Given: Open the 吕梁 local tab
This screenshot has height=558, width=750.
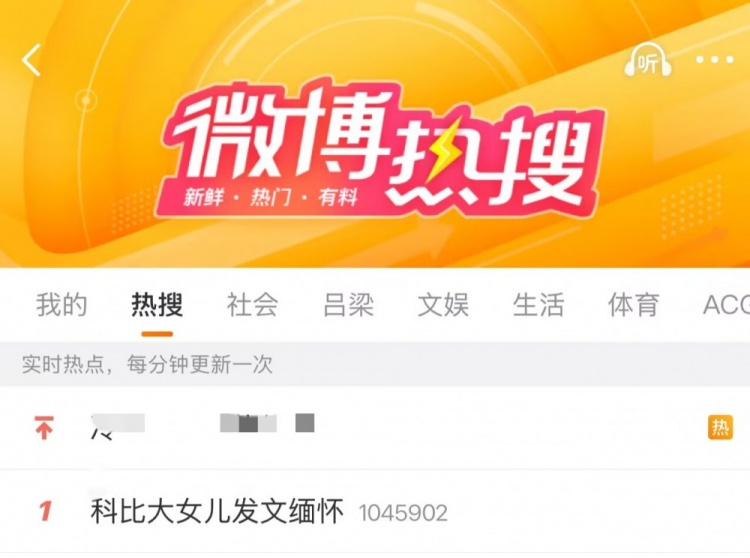Looking at the screenshot, I should point(348,305).
